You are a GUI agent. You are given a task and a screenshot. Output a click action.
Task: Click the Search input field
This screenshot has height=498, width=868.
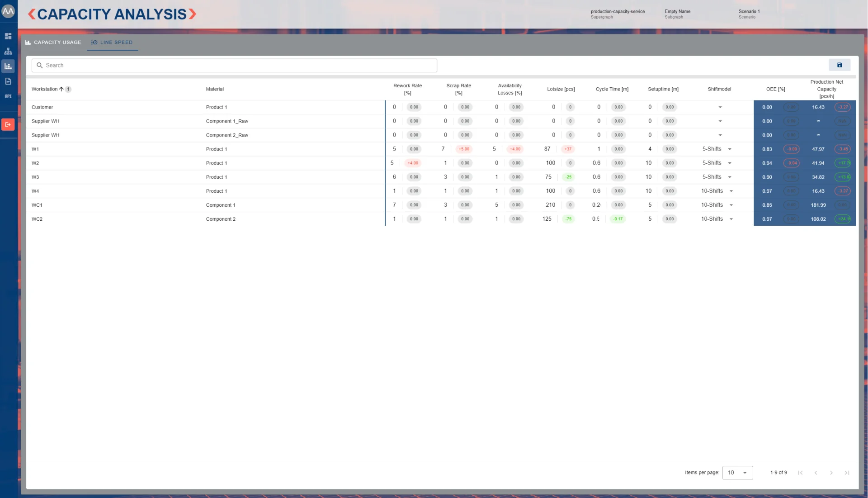tap(234, 66)
